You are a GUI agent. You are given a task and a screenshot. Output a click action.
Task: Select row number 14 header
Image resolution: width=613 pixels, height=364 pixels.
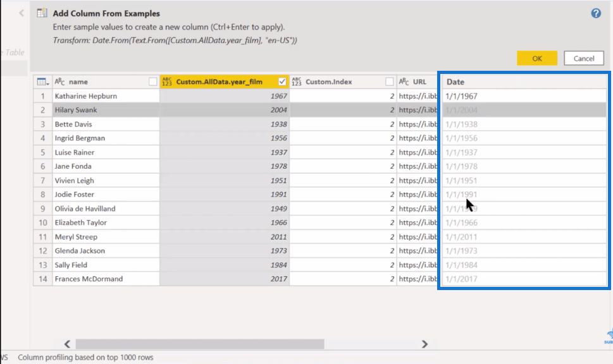pos(43,279)
